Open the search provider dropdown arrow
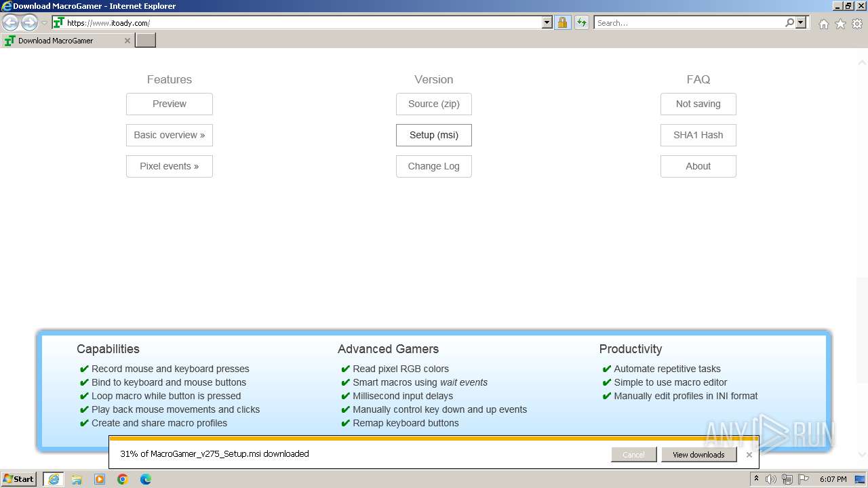 point(801,23)
